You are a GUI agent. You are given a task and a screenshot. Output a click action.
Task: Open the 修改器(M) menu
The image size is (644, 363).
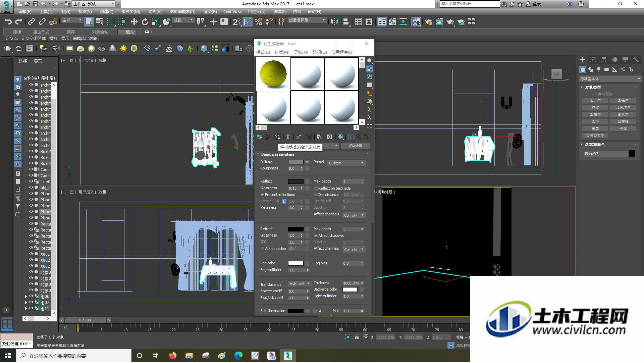pos(130,11)
